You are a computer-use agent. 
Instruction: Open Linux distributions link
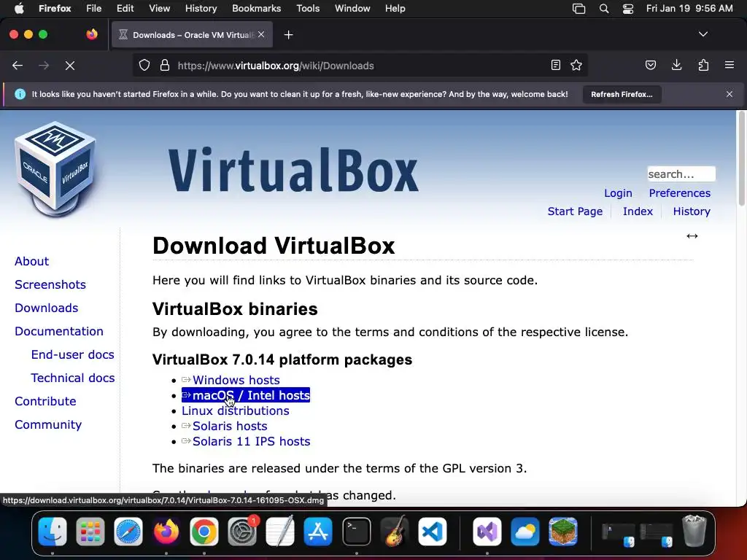click(x=236, y=411)
